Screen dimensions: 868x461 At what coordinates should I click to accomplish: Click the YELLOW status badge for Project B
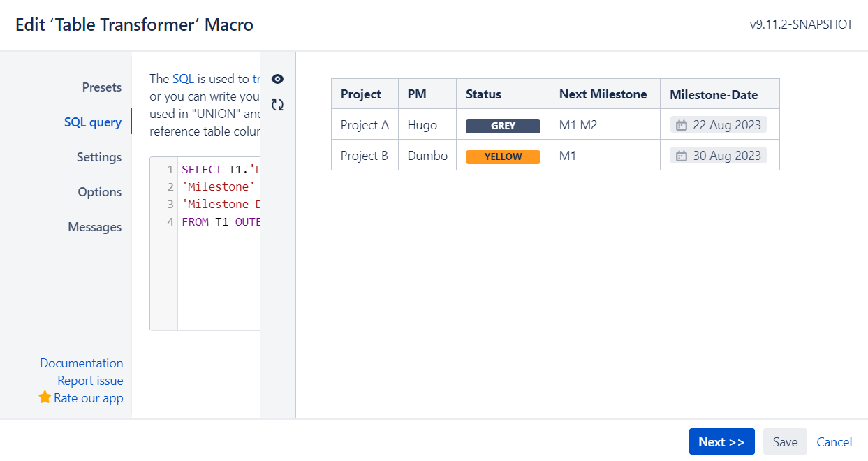pos(503,156)
